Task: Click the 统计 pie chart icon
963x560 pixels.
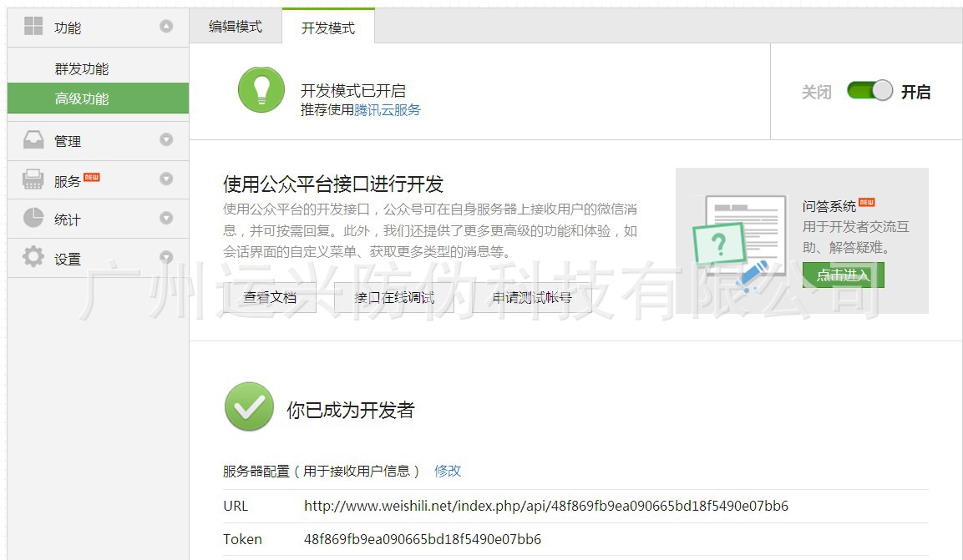Action: [33, 218]
